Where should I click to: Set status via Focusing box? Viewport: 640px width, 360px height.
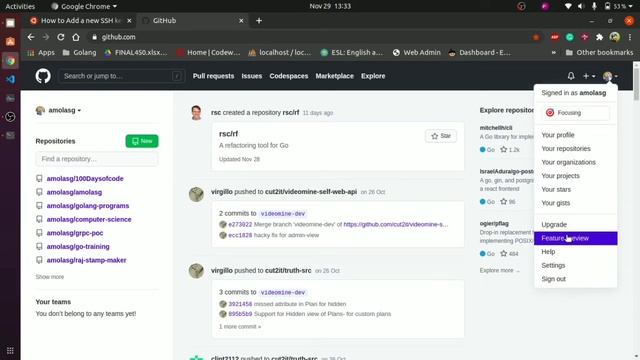pos(576,113)
